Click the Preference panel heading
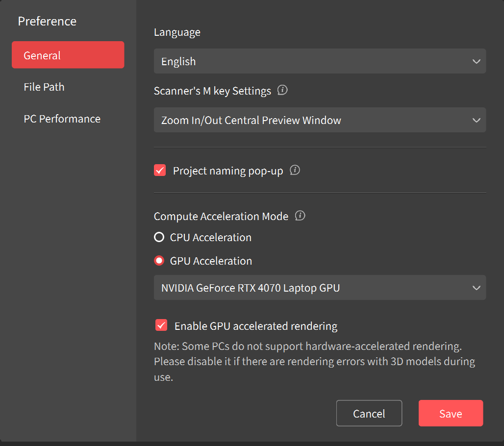 coord(47,21)
